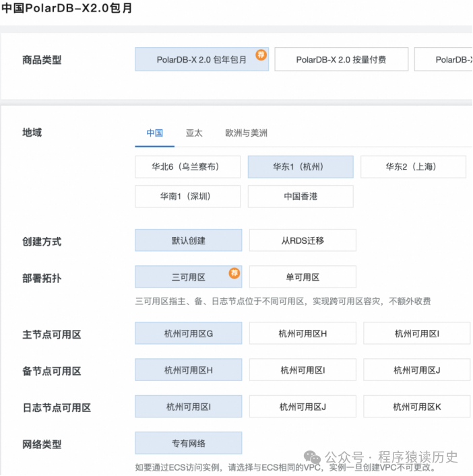
Task: Switch to the 欧洲与美洲 region tab
Action: pyautogui.click(x=246, y=133)
